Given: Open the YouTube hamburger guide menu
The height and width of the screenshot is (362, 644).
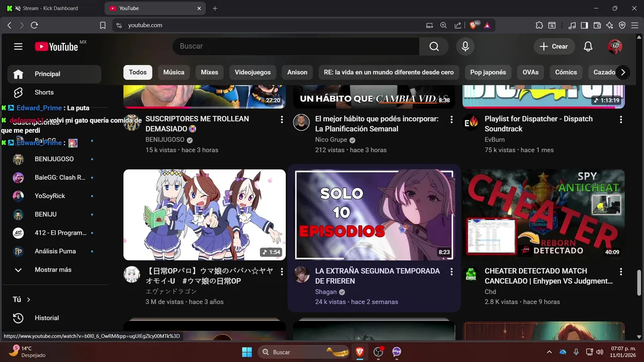Looking at the screenshot, I should tap(18, 47).
